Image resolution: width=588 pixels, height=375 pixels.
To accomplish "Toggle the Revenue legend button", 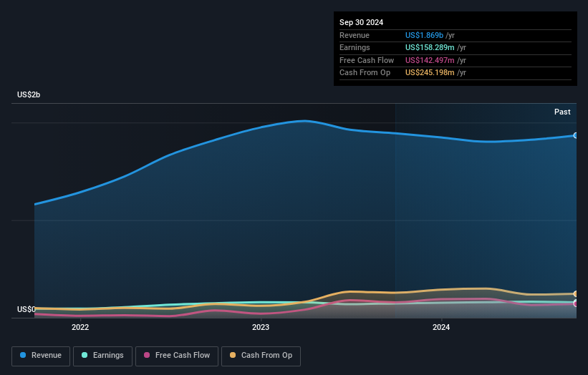I will (x=41, y=356).
